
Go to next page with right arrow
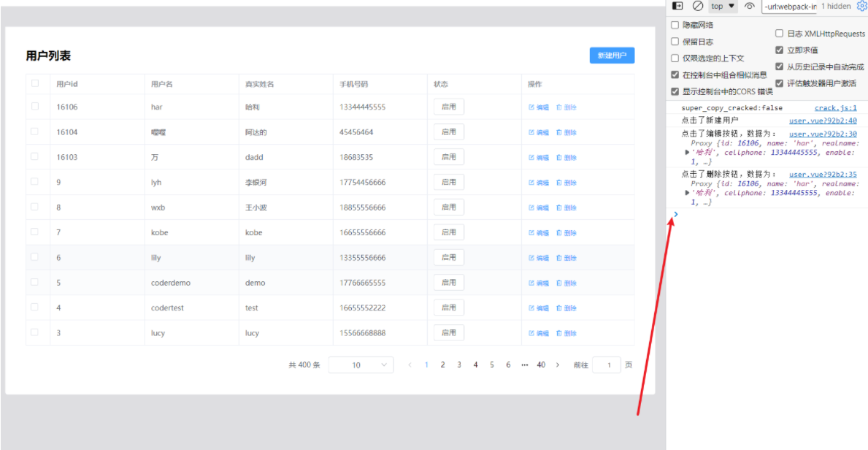[x=558, y=365]
